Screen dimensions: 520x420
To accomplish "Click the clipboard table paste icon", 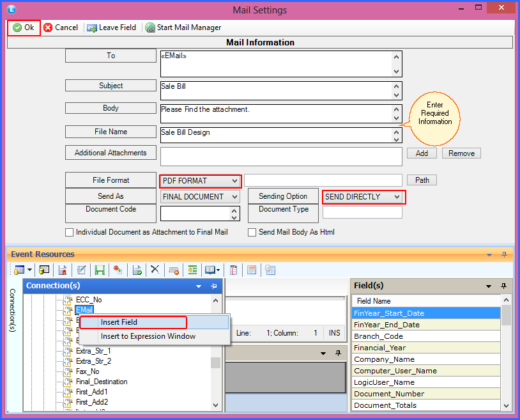I will pyautogui.click(x=270, y=270).
